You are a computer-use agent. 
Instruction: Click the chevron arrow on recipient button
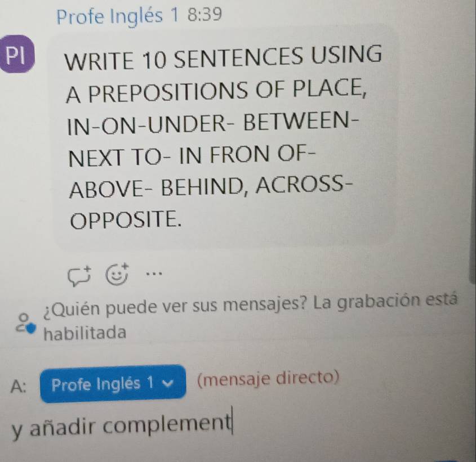click(x=167, y=383)
